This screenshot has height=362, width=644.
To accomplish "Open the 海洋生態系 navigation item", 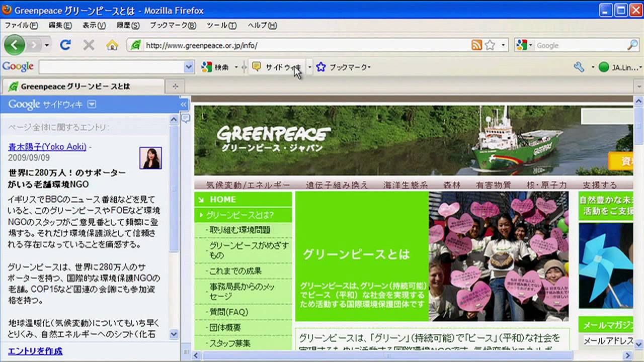I will pos(406,185).
